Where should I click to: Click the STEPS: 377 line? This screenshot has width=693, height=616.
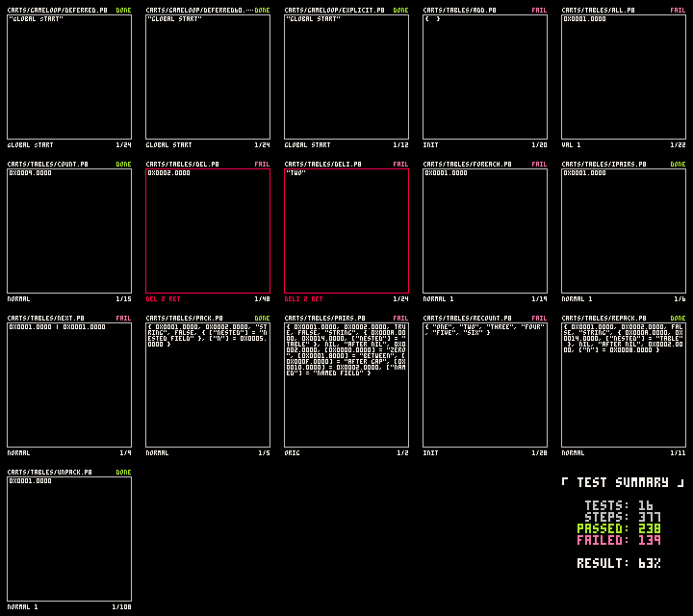pos(623,517)
